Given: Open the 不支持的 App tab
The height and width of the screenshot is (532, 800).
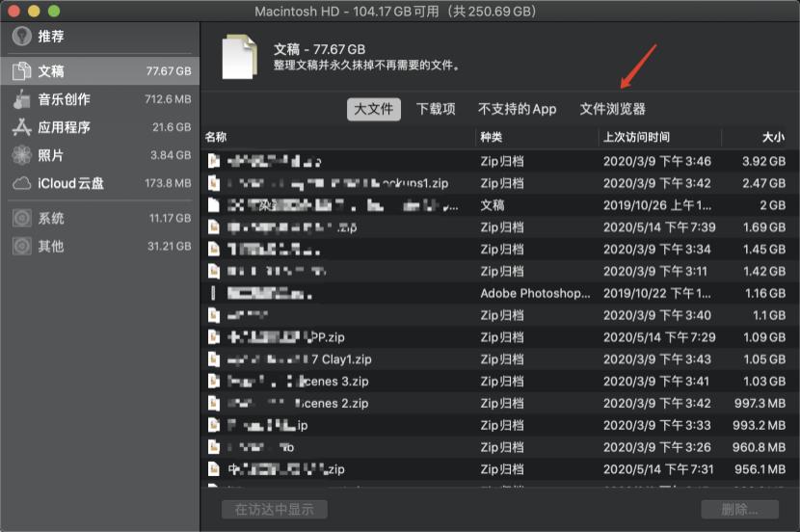Looking at the screenshot, I should [x=517, y=109].
